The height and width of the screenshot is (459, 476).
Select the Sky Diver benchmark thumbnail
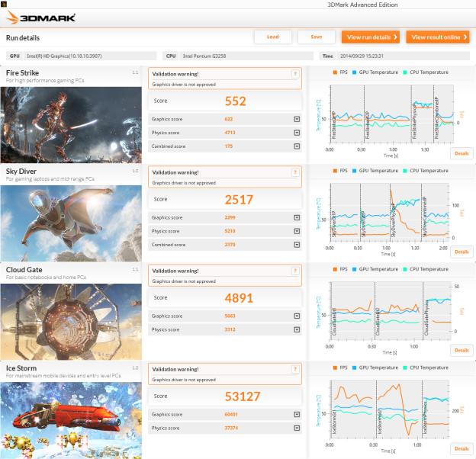point(71,223)
